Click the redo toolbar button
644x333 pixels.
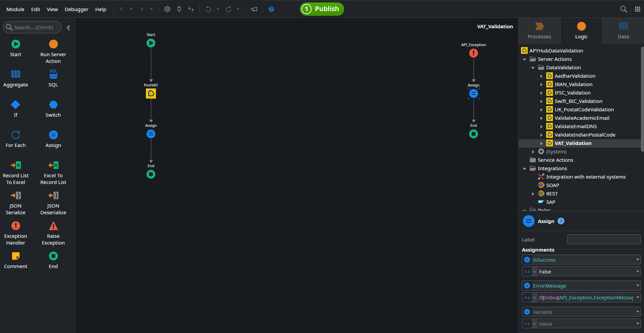tap(229, 9)
